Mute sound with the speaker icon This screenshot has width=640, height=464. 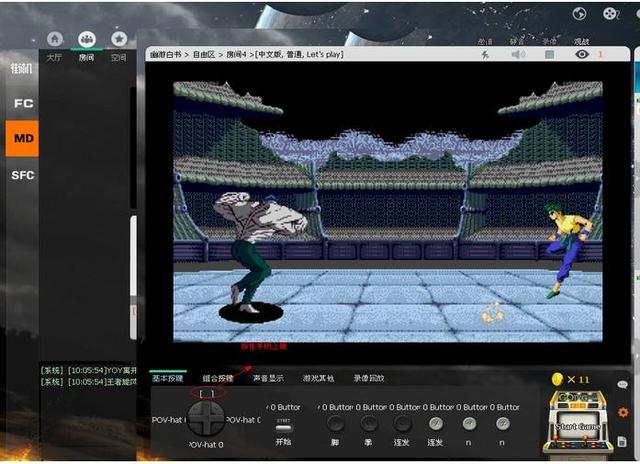[x=518, y=54]
